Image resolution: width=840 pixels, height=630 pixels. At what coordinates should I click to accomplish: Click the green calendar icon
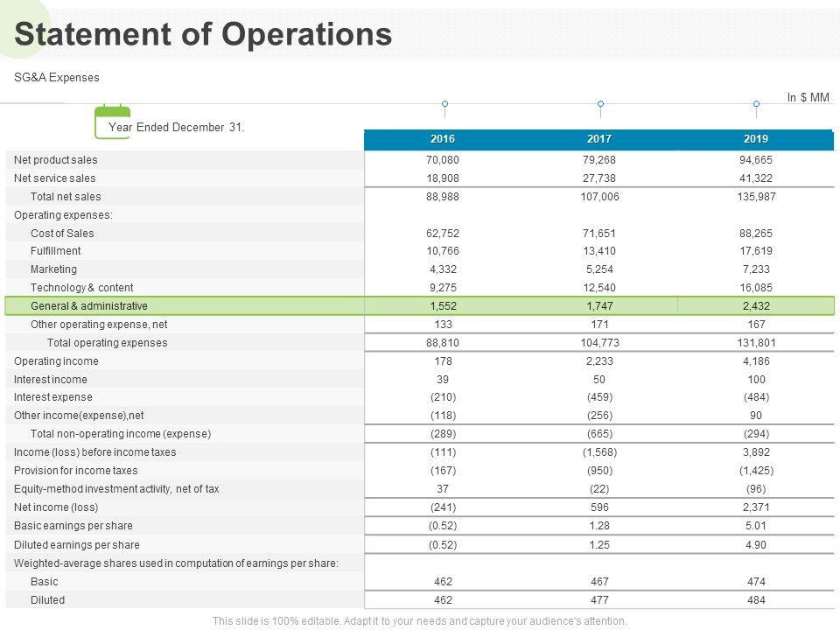click(x=112, y=122)
